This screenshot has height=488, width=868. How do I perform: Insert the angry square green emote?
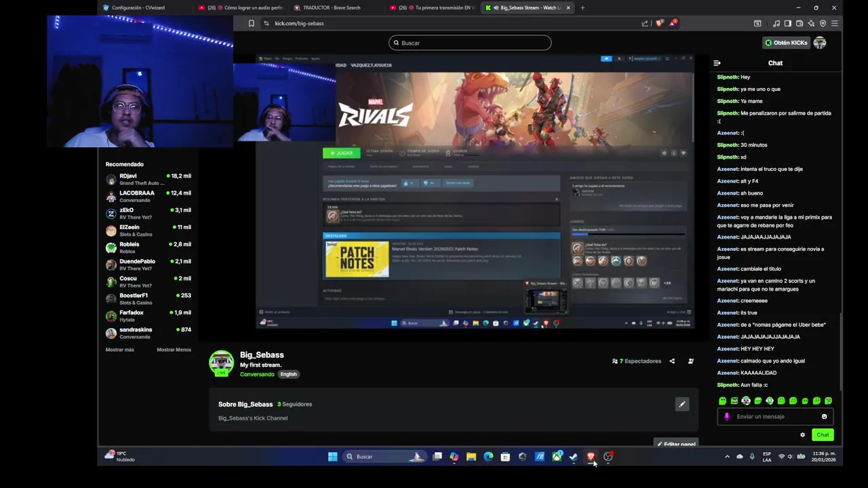coord(734,401)
